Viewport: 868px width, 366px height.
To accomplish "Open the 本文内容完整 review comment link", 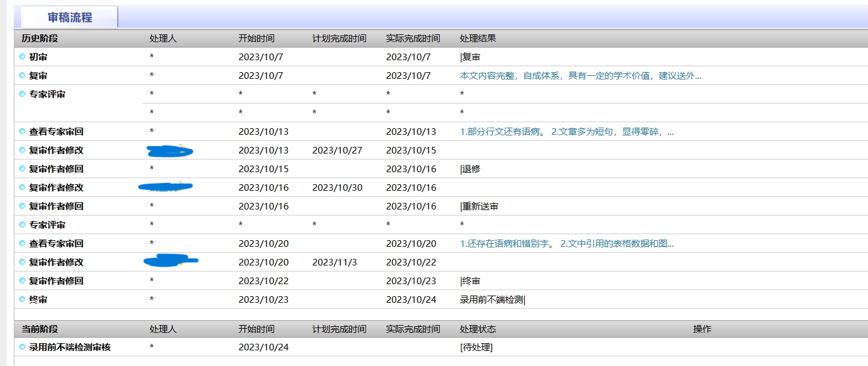I will pos(580,76).
